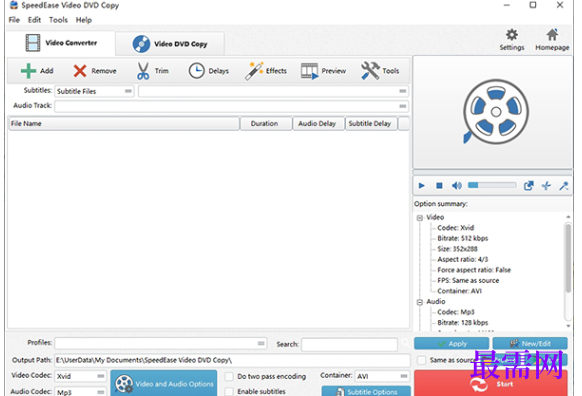Enable Do two pass encoding checkbox
582x396 pixels.
click(x=229, y=376)
